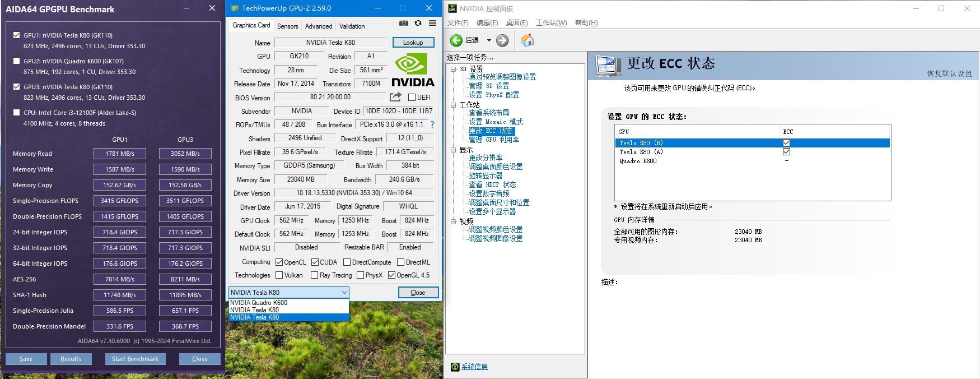This screenshot has width=980, height=379.
Task: Open 更改分辨率 tree item
Action: point(486,158)
